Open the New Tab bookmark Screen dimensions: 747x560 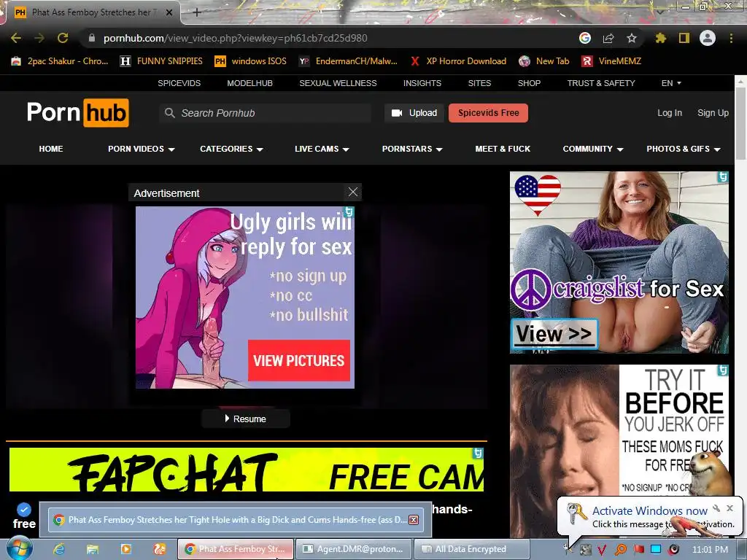[x=544, y=61]
